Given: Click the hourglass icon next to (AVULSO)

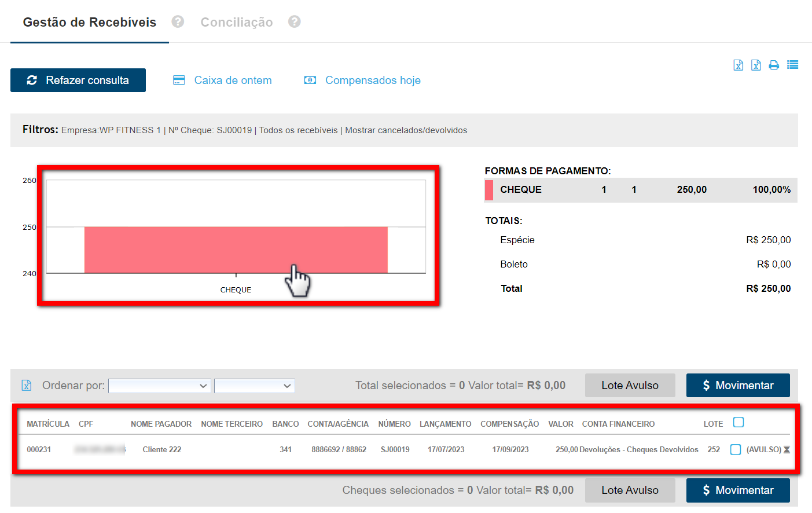Looking at the screenshot, I should click(787, 450).
